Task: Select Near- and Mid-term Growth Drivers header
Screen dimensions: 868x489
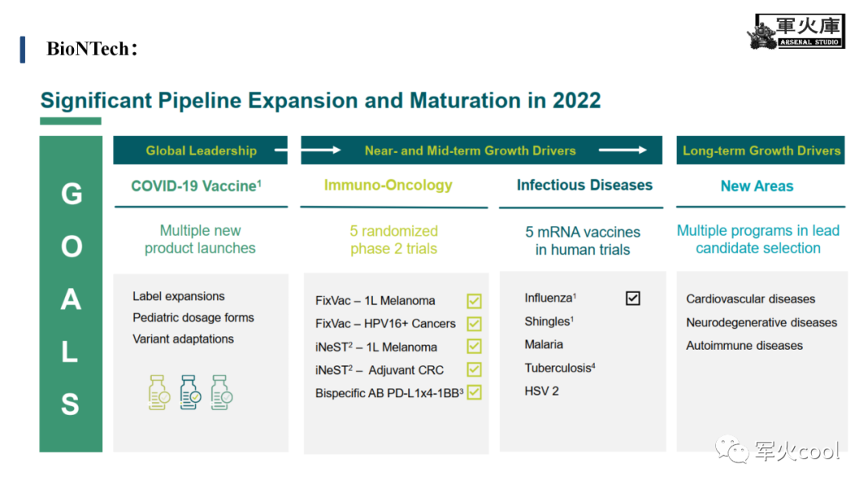Action: (481, 150)
